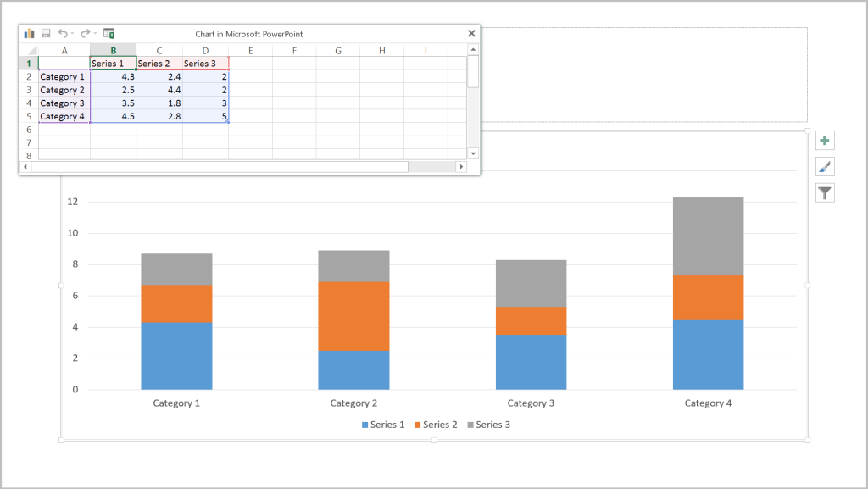Open Chart Styles paintbrush button
This screenshot has width=868, height=489.
(x=824, y=167)
